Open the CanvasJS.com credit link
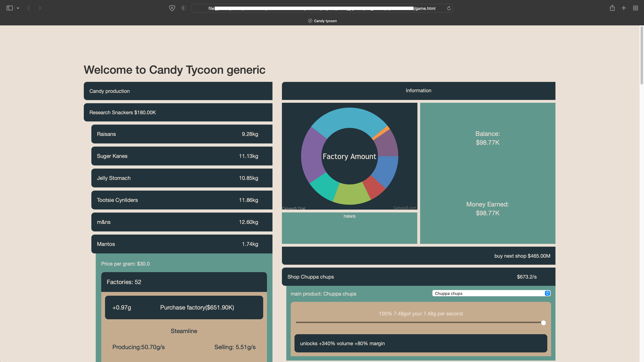Image resolution: width=644 pixels, height=362 pixels. 405,208
